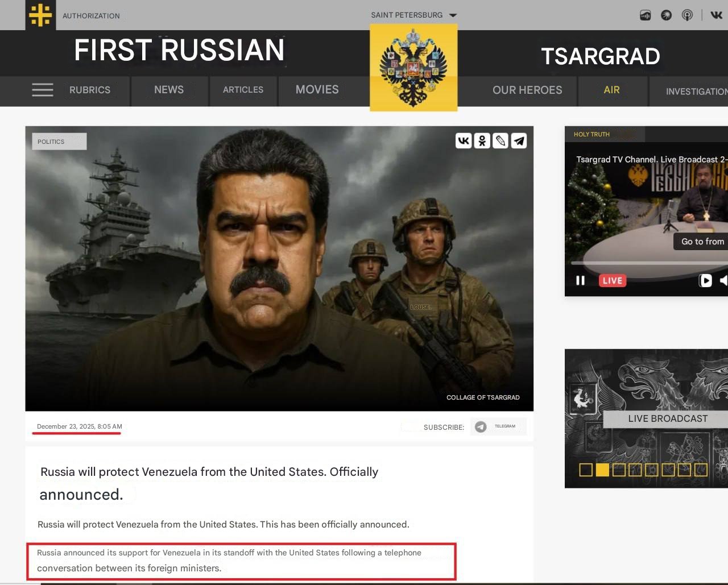This screenshot has height=585, width=728.
Task: Open the round starburst icon in the header
Action: tap(666, 15)
